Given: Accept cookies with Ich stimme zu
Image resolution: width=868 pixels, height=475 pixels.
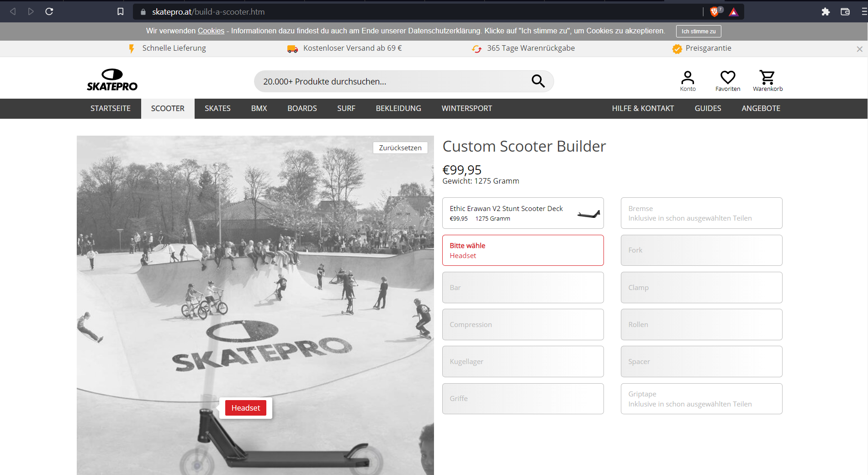Looking at the screenshot, I should point(699,31).
